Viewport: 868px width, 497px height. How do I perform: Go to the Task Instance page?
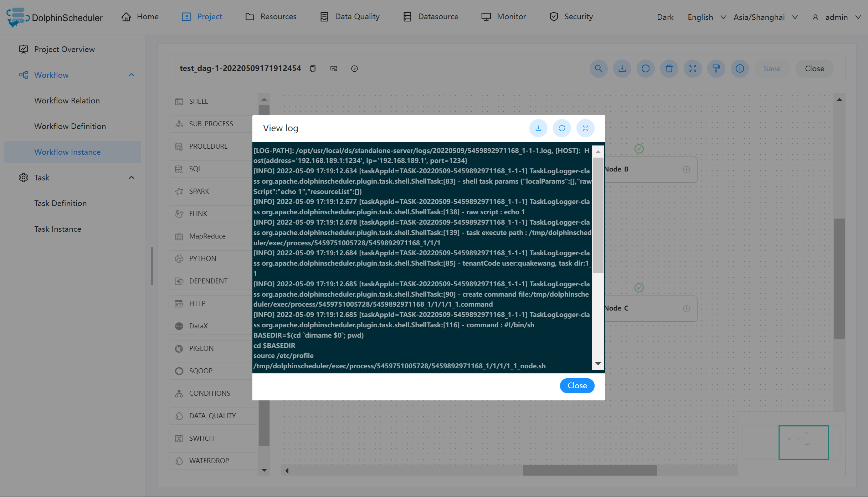tap(57, 229)
